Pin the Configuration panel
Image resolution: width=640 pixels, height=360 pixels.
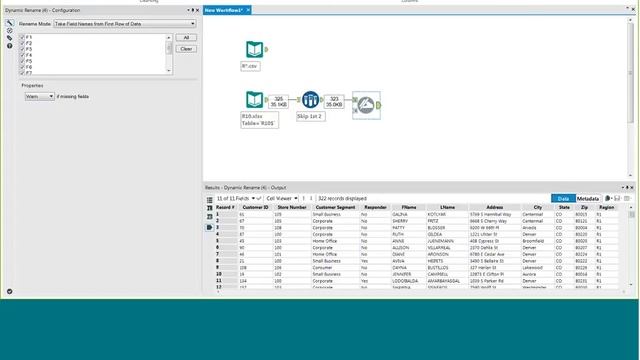(193, 10)
